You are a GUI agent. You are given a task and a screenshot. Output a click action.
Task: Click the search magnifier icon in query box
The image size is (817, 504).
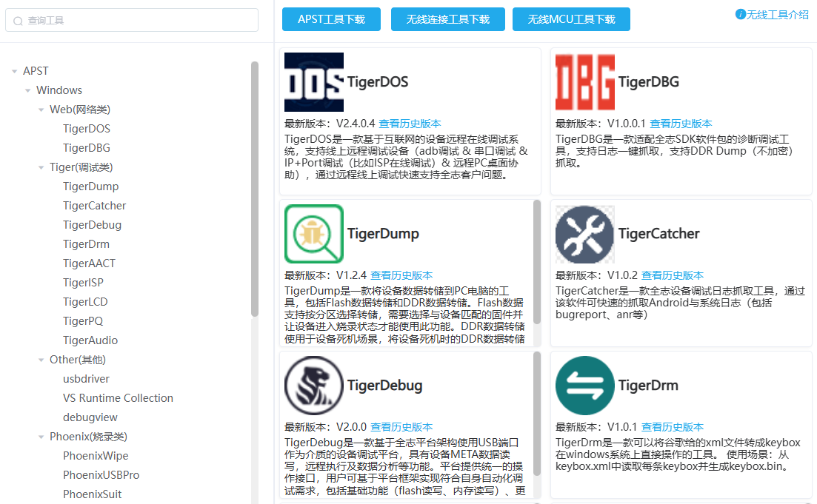point(19,21)
